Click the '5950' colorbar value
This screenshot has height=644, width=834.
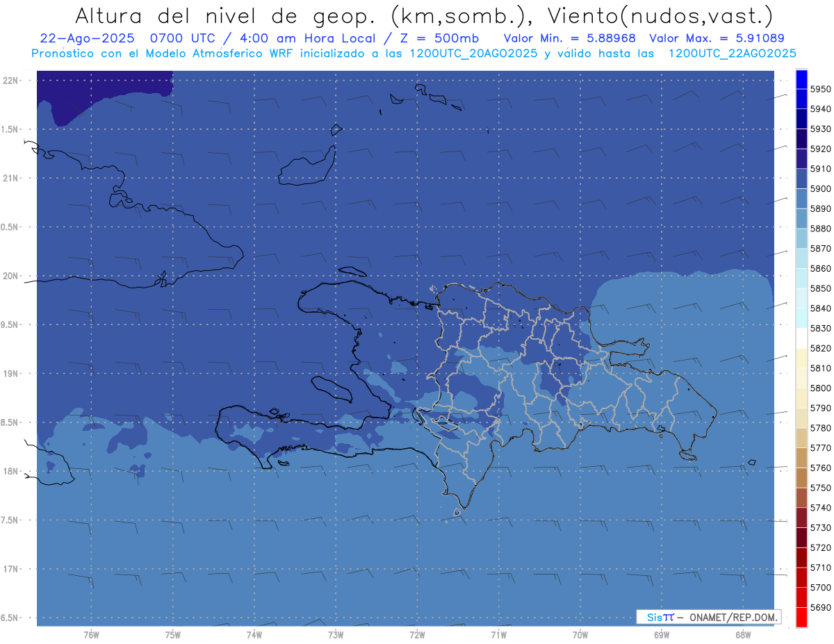click(820, 89)
